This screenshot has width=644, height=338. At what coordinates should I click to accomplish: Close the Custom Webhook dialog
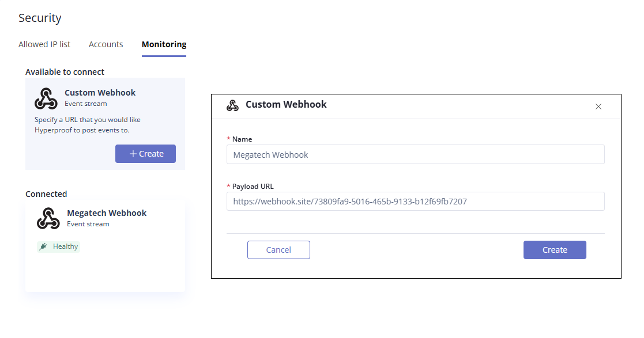598,107
